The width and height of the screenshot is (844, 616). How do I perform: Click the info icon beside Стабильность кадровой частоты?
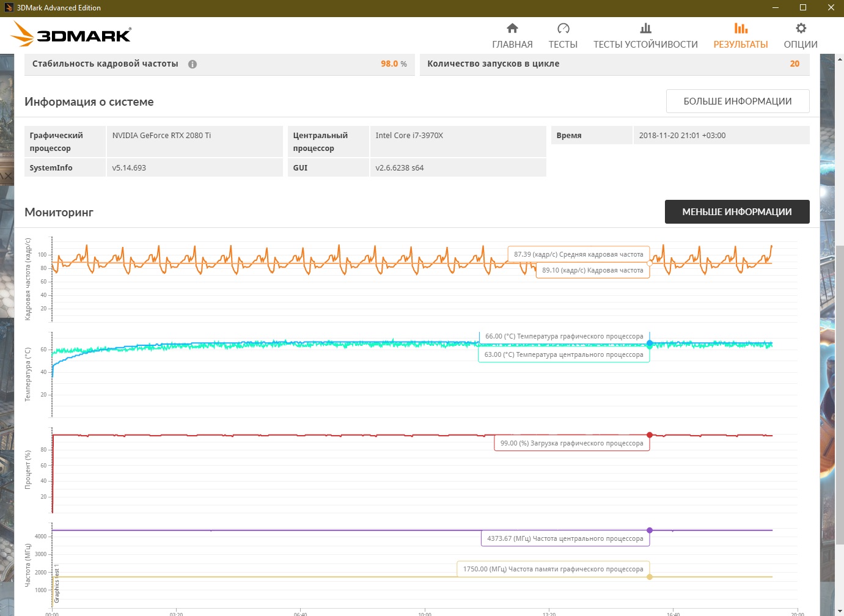coord(193,64)
